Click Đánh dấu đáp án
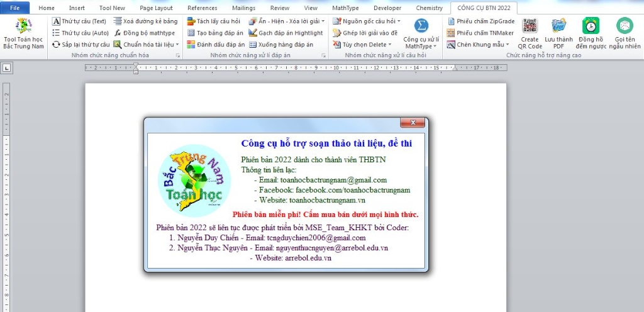Image resolution: width=644 pixels, height=312 pixels. coord(216,44)
